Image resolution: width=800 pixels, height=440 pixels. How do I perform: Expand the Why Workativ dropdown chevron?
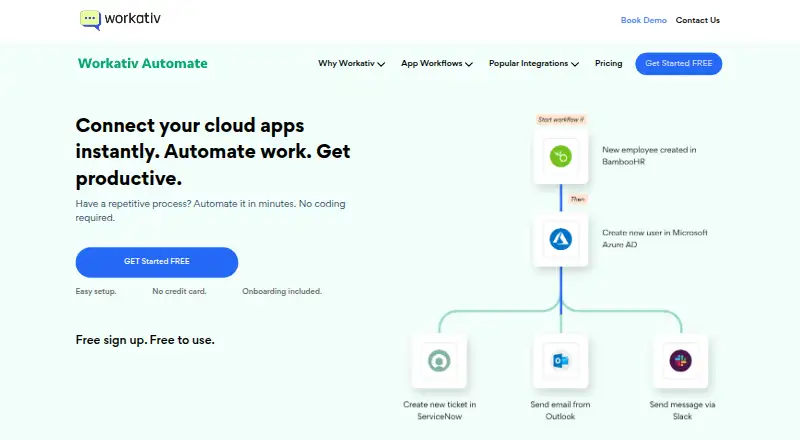pyautogui.click(x=381, y=64)
